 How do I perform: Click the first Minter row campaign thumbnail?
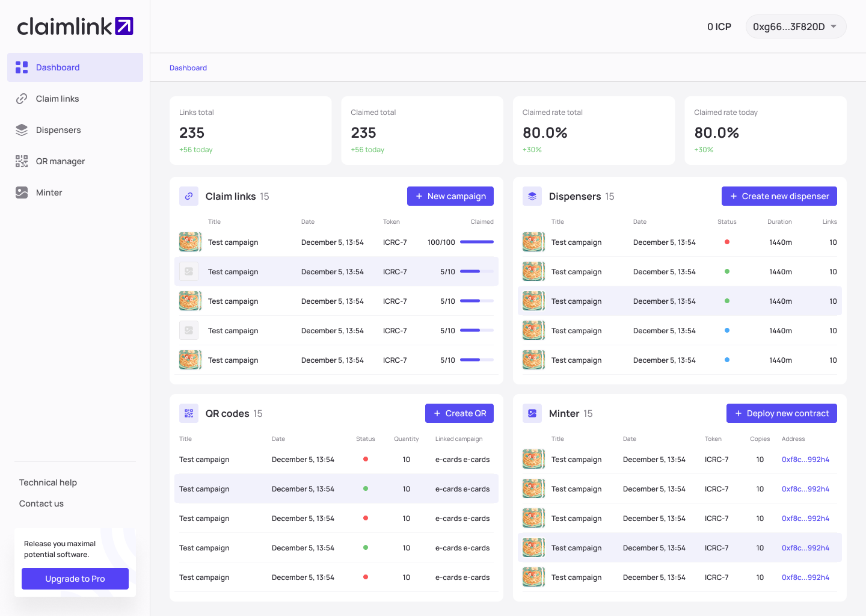(533, 459)
